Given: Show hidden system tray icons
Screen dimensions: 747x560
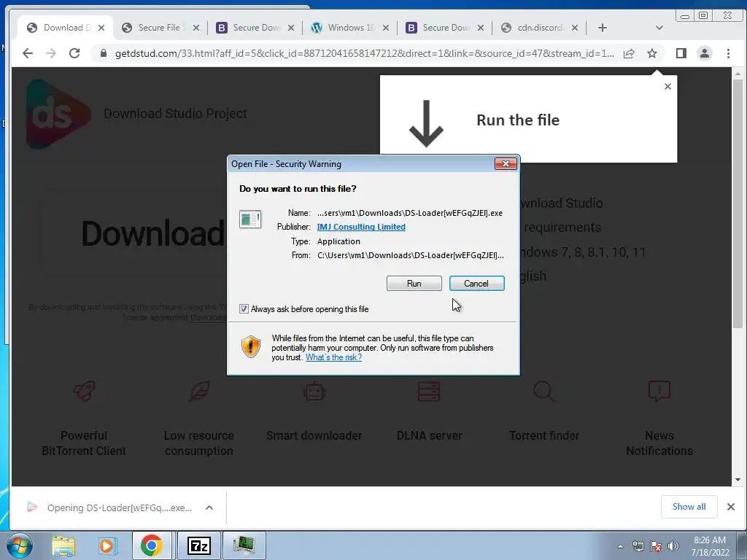Looking at the screenshot, I should [x=620, y=546].
